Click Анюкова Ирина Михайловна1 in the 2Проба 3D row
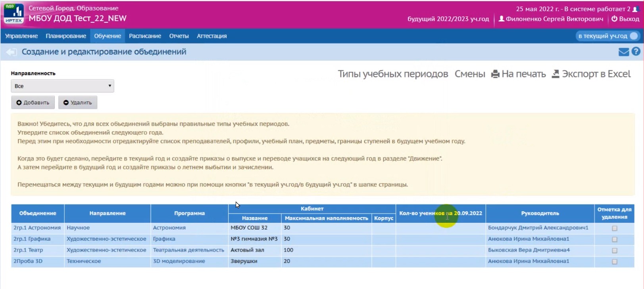The height and width of the screenshot is (289, 644). 529,261
